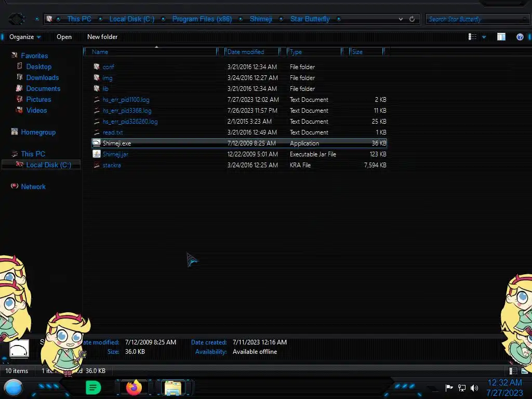Switch to details view in status bar

click(x=513, y=371)
